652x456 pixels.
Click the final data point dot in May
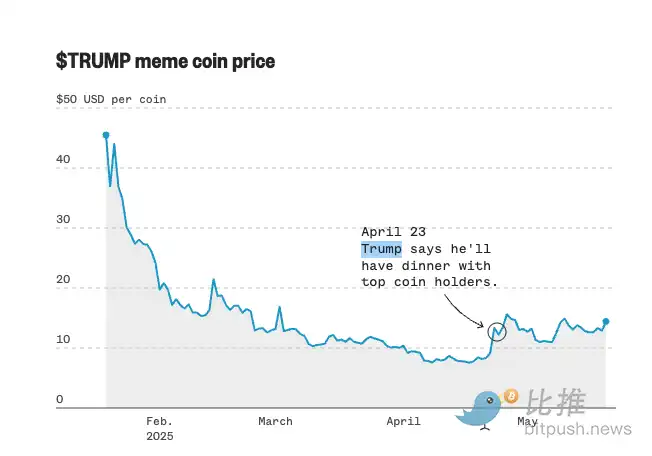click(x=606, y=321)
